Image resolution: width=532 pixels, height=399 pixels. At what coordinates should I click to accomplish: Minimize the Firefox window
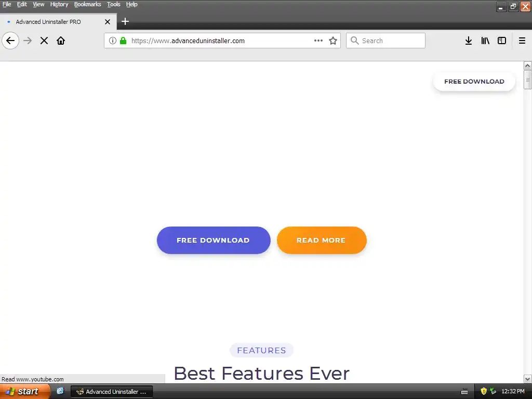(x=501, y=6)
